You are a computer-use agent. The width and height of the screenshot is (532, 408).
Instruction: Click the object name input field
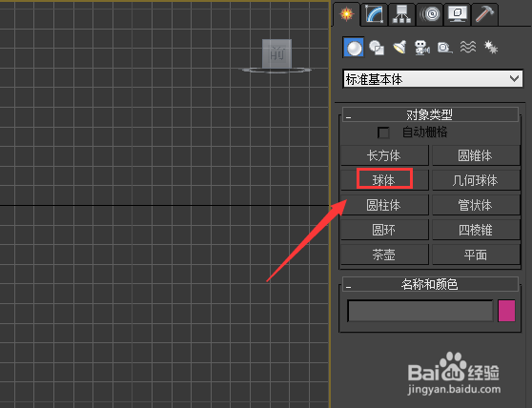[420, 311]
